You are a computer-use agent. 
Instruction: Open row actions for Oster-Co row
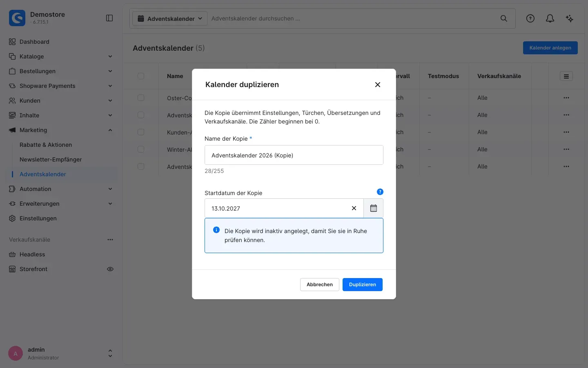(x=566, y=98)
